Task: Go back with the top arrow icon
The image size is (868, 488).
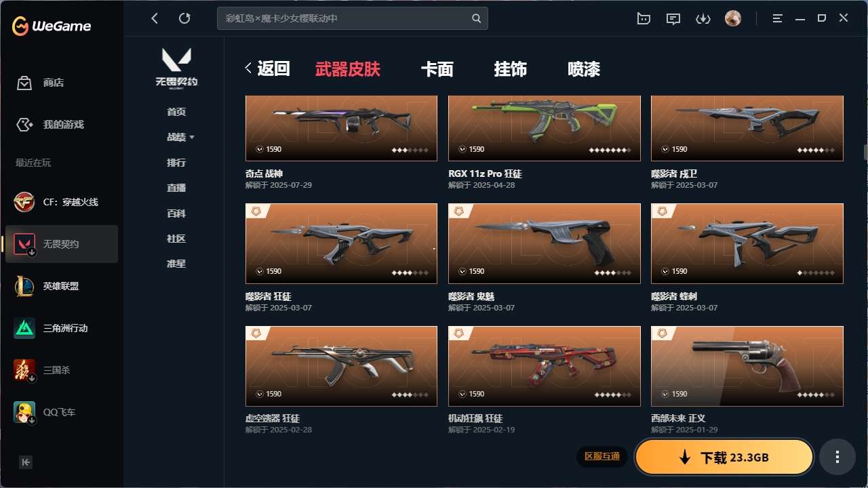Action: tap(155, 18)
